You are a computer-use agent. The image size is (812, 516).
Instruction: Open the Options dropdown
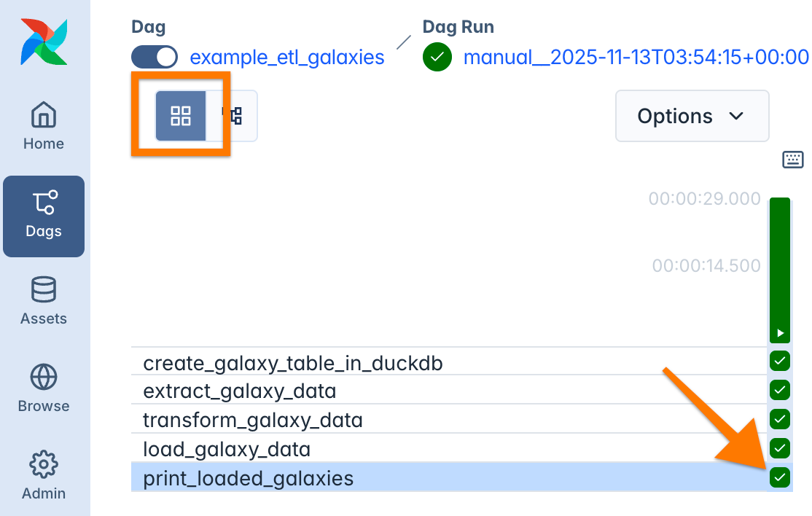(691, 116)
